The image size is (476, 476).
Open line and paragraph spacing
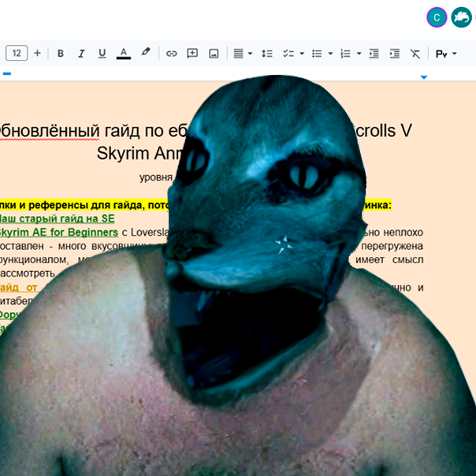tap(267, 54)
